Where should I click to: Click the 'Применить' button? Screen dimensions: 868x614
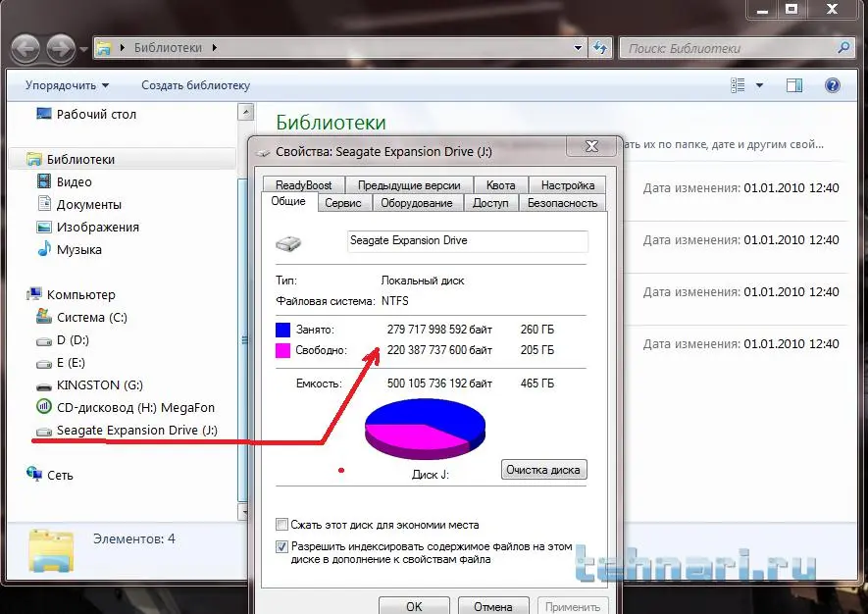pyautogui.click(x=573, y=606)
